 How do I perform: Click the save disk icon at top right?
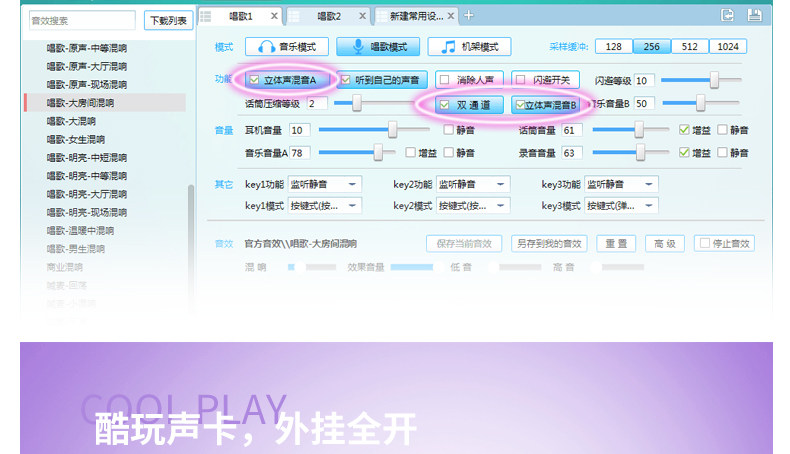click(x=754, y=15)
